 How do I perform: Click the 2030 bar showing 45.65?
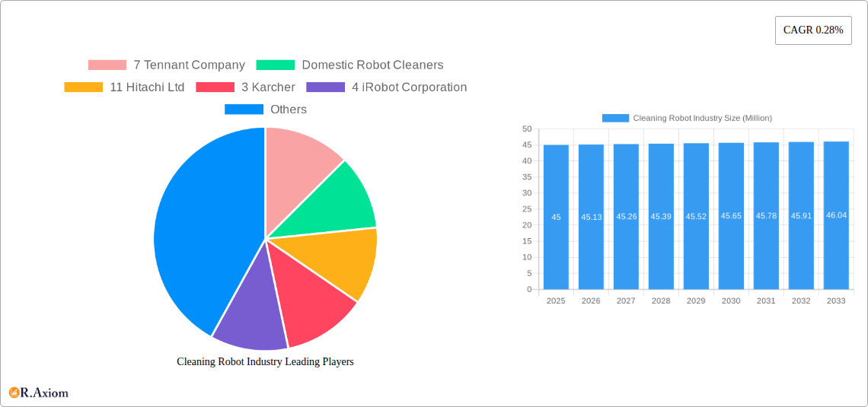click(731, 215)
